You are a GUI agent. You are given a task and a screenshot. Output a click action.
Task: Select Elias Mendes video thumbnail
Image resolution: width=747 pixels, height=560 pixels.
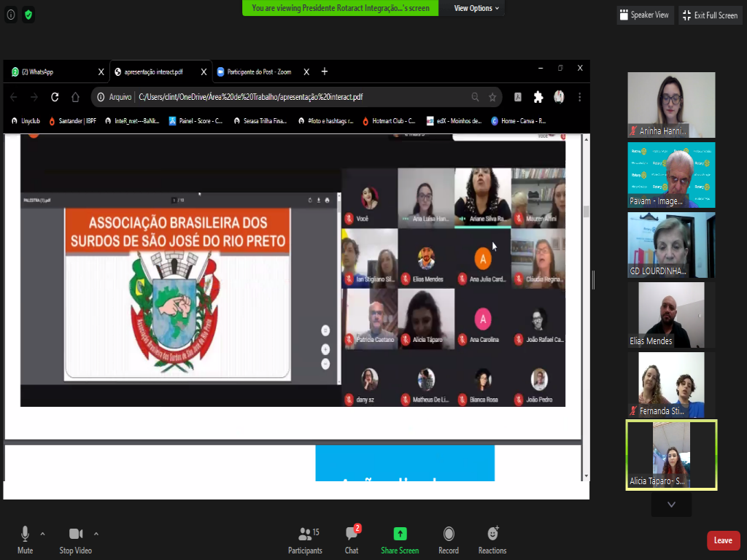(x=671, y=314)
